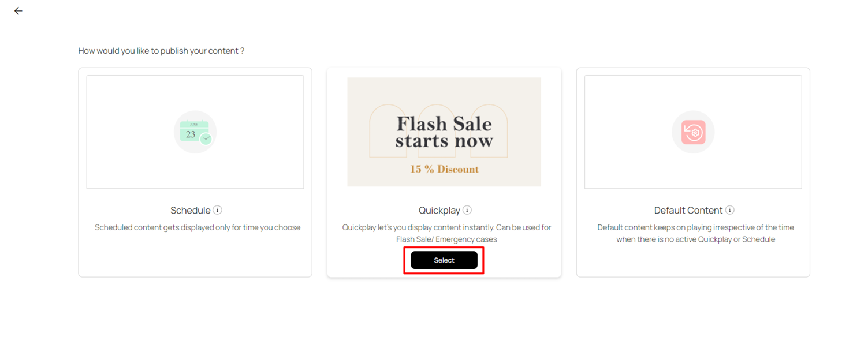Viewport: 868px width, 352px height.
Task: Open the info icon beside Schedule
Action: click(217, 210)
